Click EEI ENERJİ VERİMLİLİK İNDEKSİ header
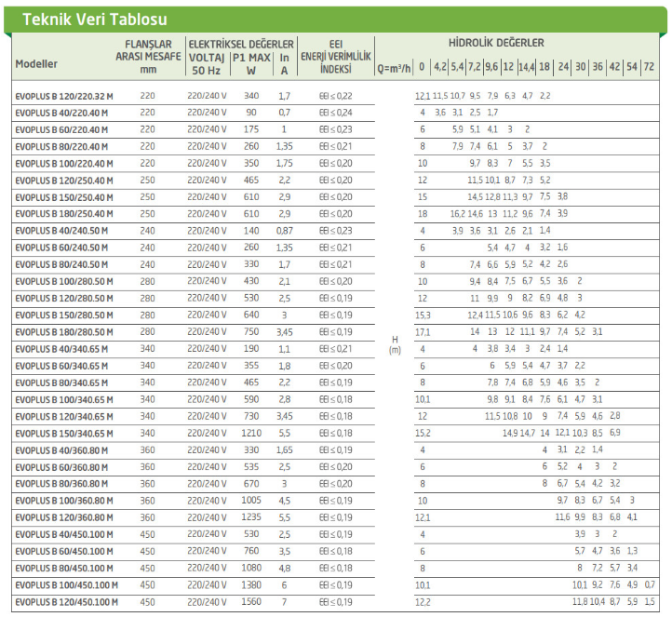Image resolution: width=672 pixels, height=617 pixels. tap(336, 57)
